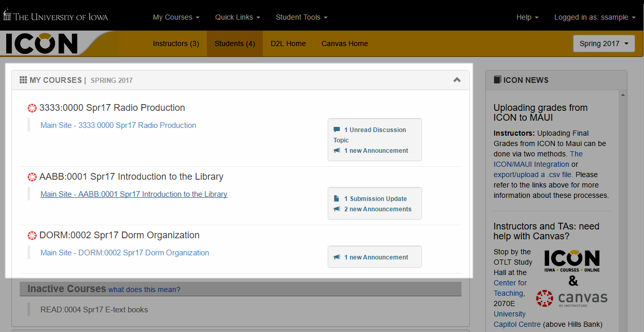Viewport: 644px width, 332px height.
Task: Switch to the Instructors (3) tab
Action: coord(176,44)
